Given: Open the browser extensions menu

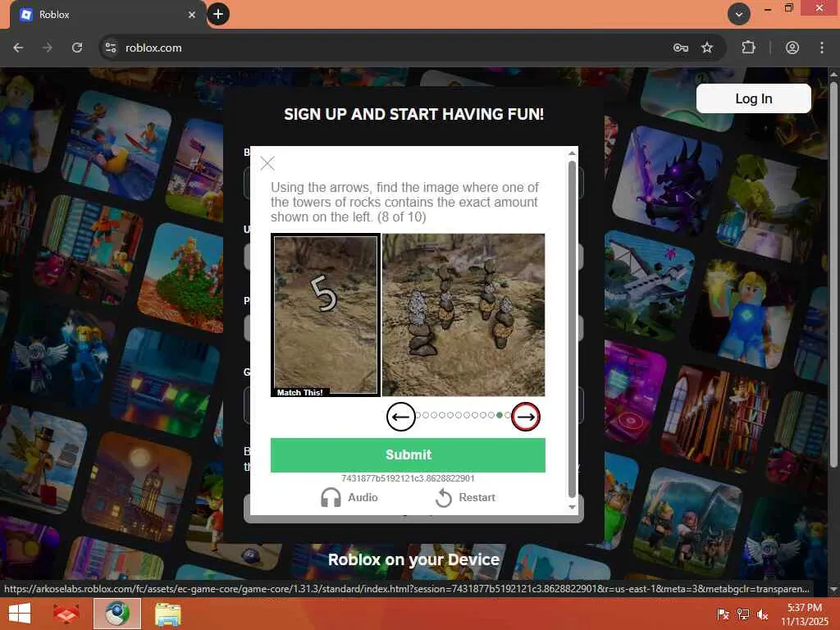Looking at the screenshot, I should coord(748,48).
